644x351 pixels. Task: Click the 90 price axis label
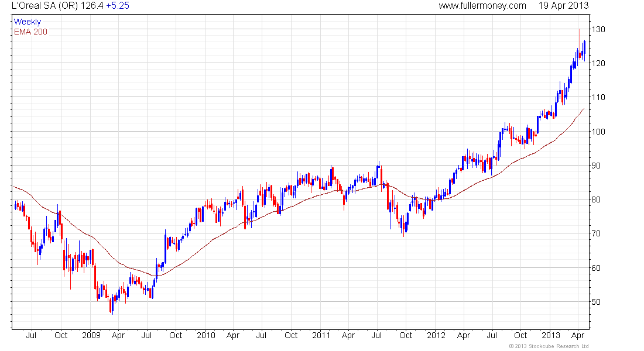596,166
